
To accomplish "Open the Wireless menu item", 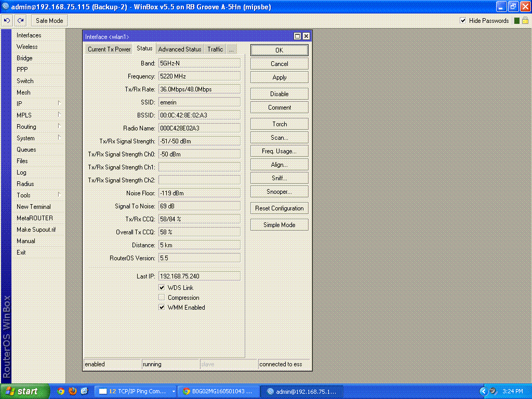I will click(27, 47).
